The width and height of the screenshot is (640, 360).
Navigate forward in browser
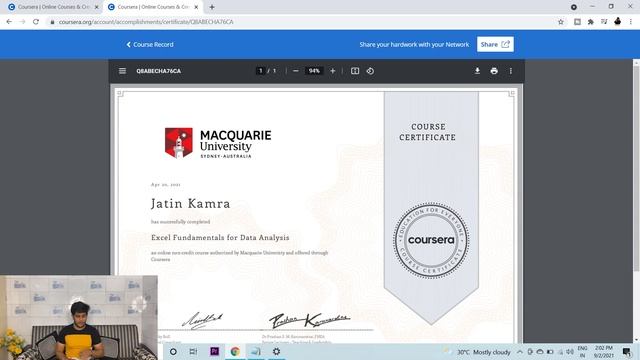coord(22,22)
